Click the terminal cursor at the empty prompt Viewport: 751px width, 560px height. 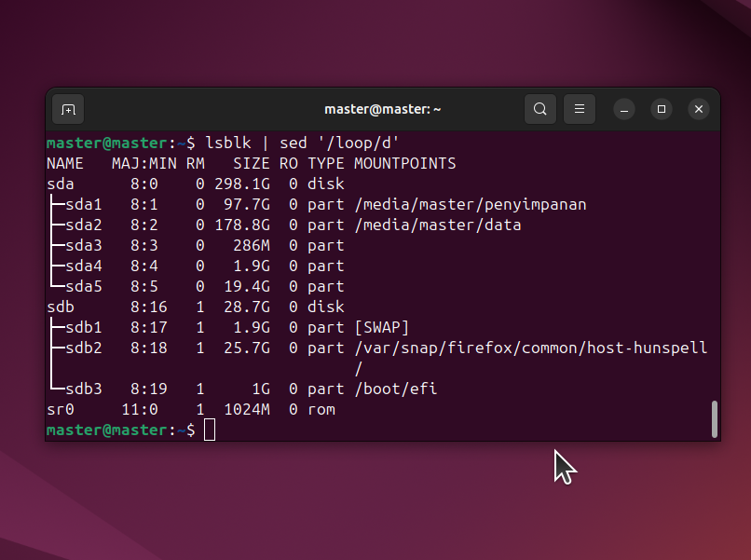click(210, 430)
